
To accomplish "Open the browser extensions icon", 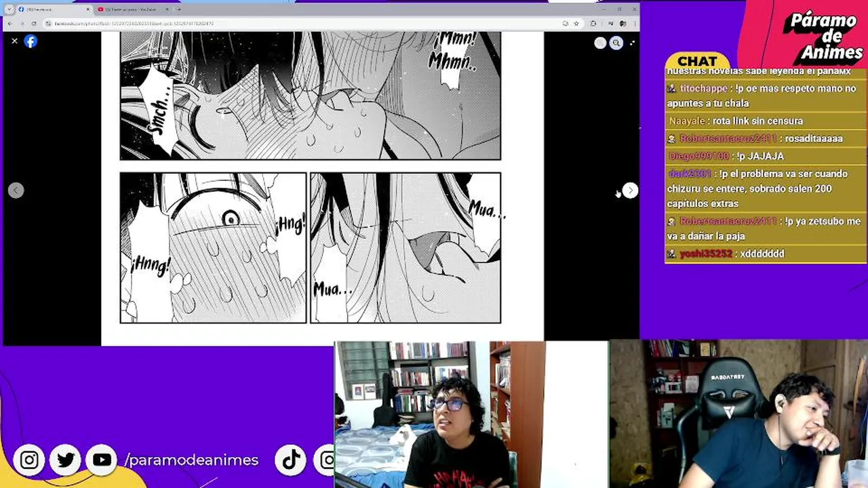I will (x=593, y=24).
